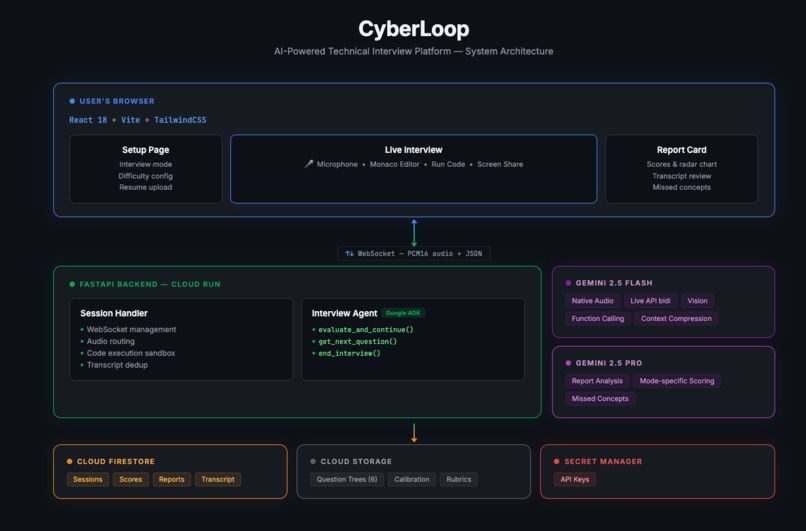Click the Sessions tag in Cloud Firestore
The image size is (806, 531).
[87, 480]
